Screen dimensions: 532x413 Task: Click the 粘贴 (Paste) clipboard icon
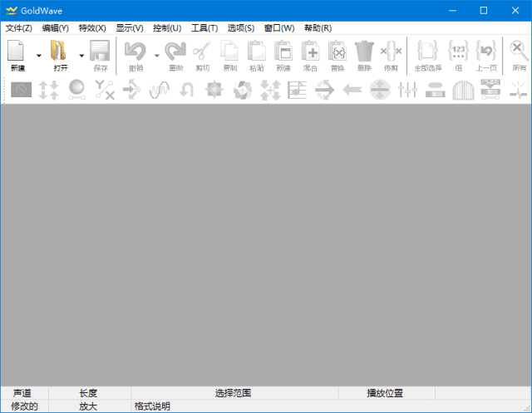(257, 51)
